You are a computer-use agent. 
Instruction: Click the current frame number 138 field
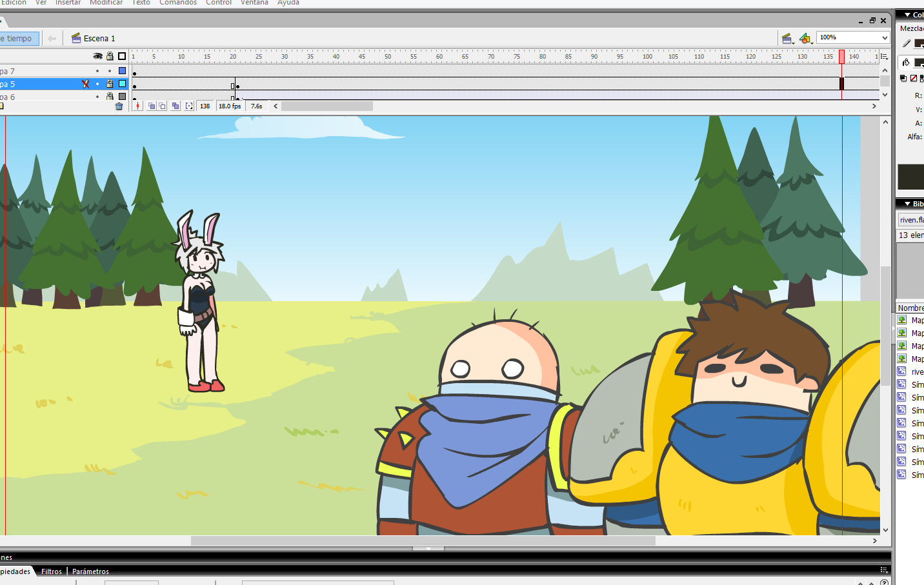coord(205,106)
